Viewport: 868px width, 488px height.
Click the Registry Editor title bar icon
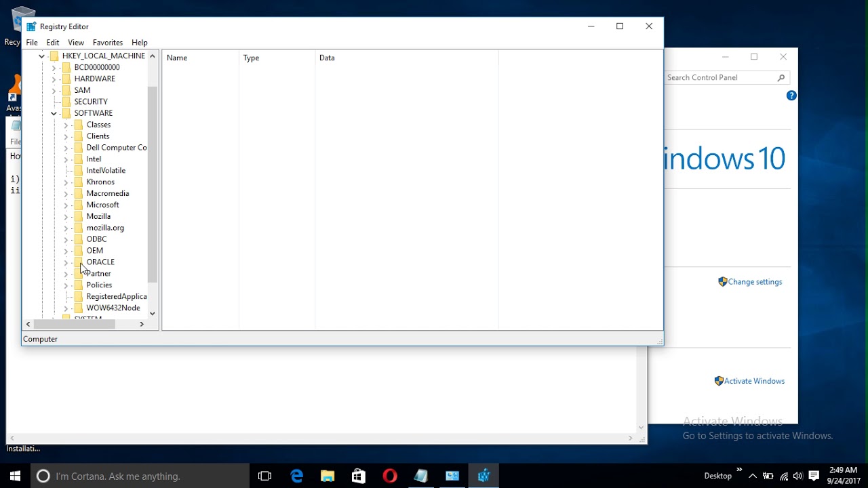[x=31, y=26]
